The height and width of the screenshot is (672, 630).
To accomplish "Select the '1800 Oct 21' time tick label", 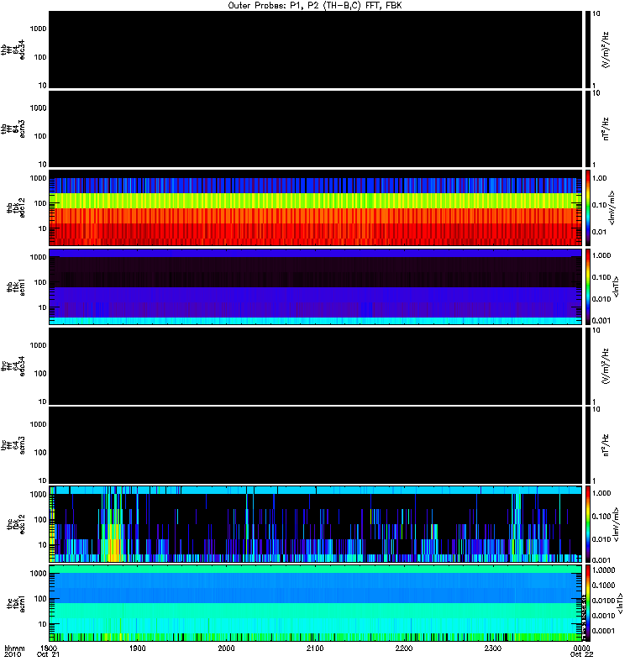I will tap(49, 651).
